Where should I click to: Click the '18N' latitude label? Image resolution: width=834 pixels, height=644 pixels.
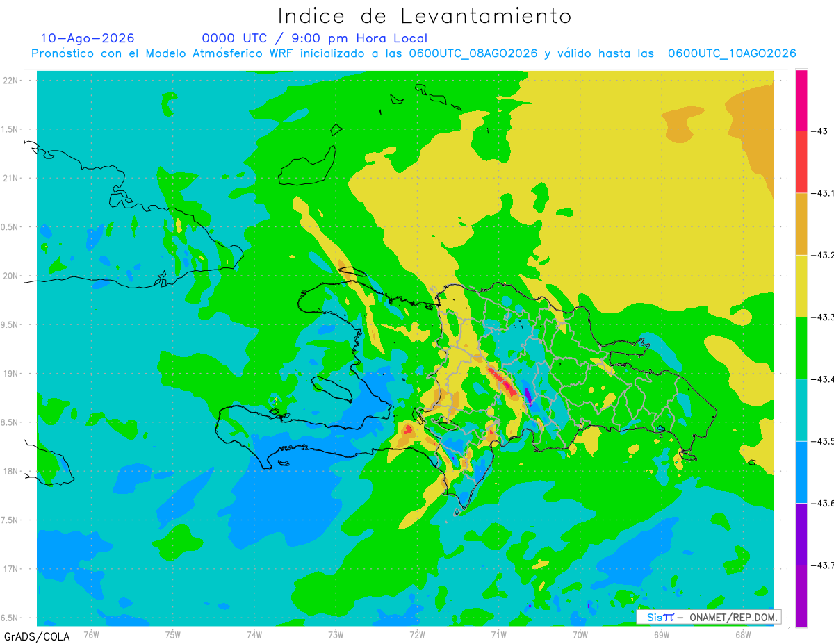click(x=10, y=471)
